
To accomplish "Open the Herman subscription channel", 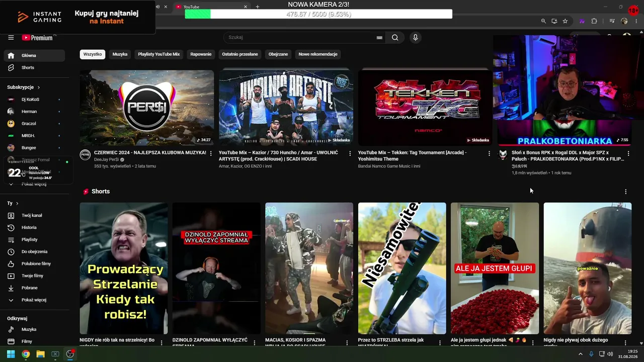I will (34, 112).
